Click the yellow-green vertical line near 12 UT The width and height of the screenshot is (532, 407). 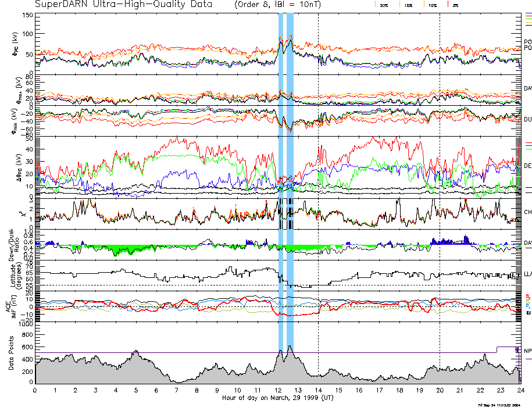281,174
